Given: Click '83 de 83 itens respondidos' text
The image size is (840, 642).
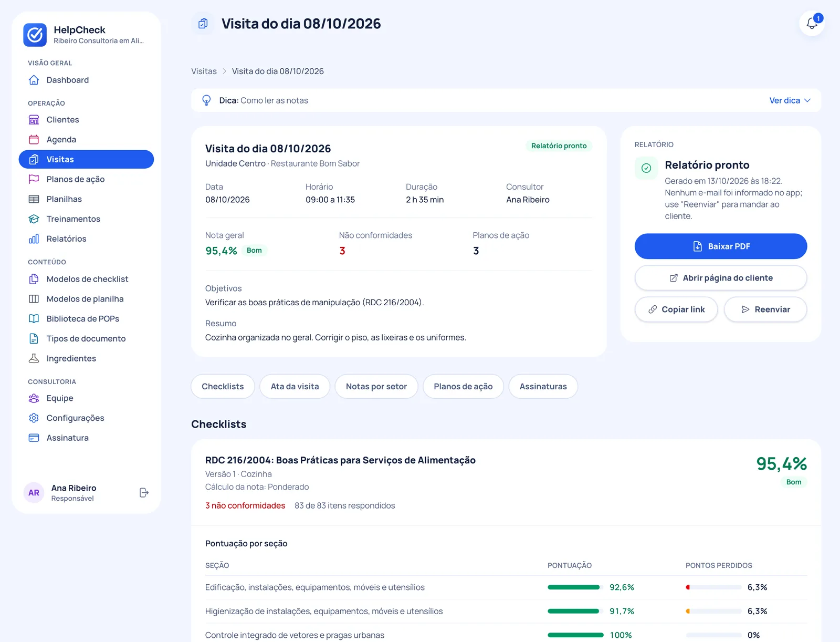Looking at the screenshot, I should (345, 506).
